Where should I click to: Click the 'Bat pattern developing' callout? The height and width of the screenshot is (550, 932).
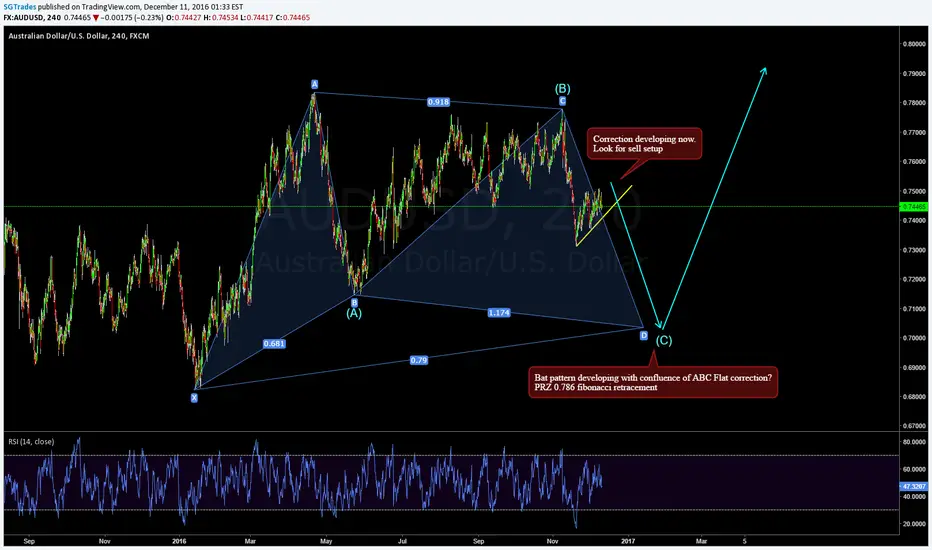653,382
